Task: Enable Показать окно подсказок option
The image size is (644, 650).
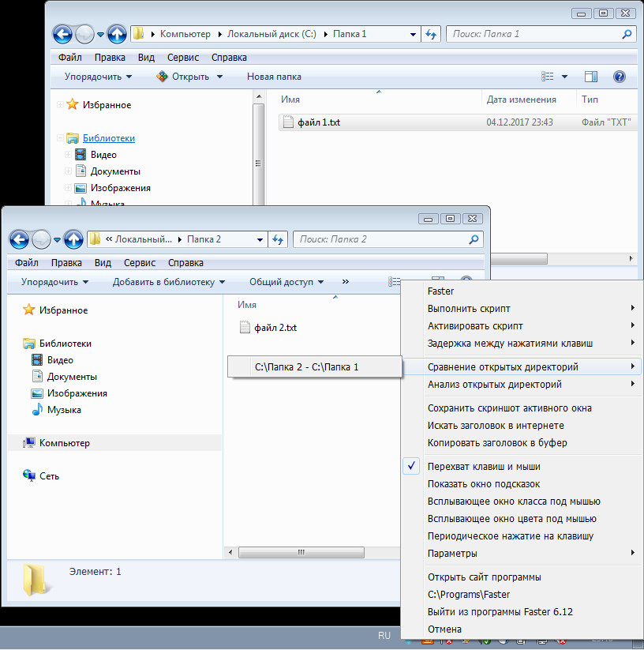Action: click(x=484, y=484)
